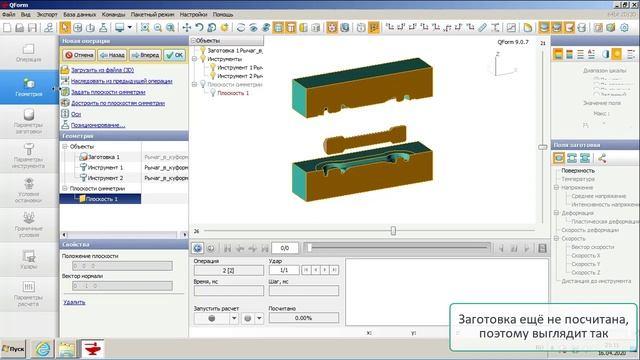Collapse the Скорость field group
This screenshot has width=640, height=360.
(x=556, y=238)
